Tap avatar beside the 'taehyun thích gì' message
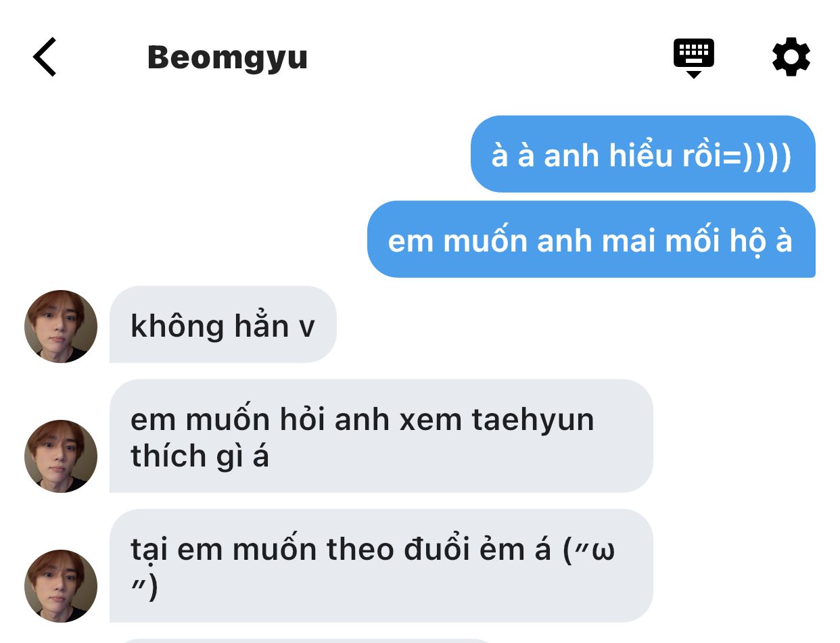This screenshot has height=643, width=840. click(x=61, y=456)
